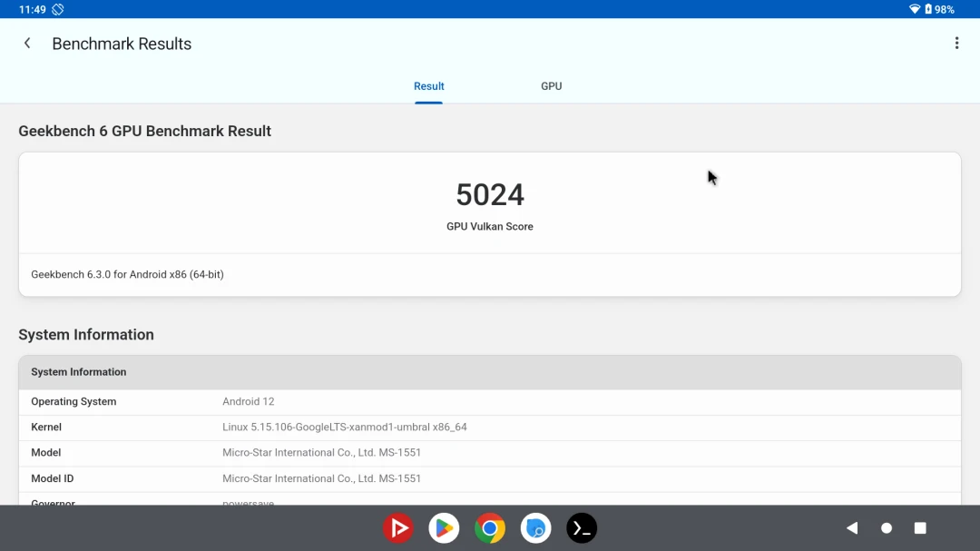Screen dimensions: 980x551
Task: Open the terminal app icon
Action: 582,528
